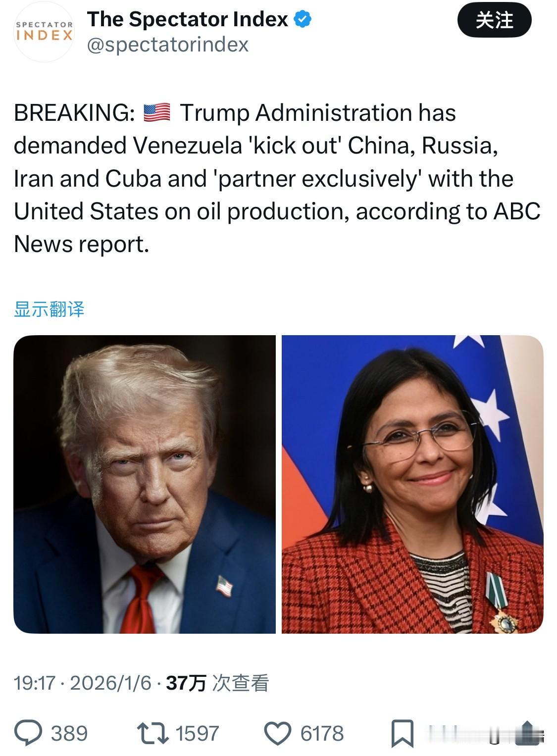
Task: Follow the account via 关注 button
Action: pos(494,20)
